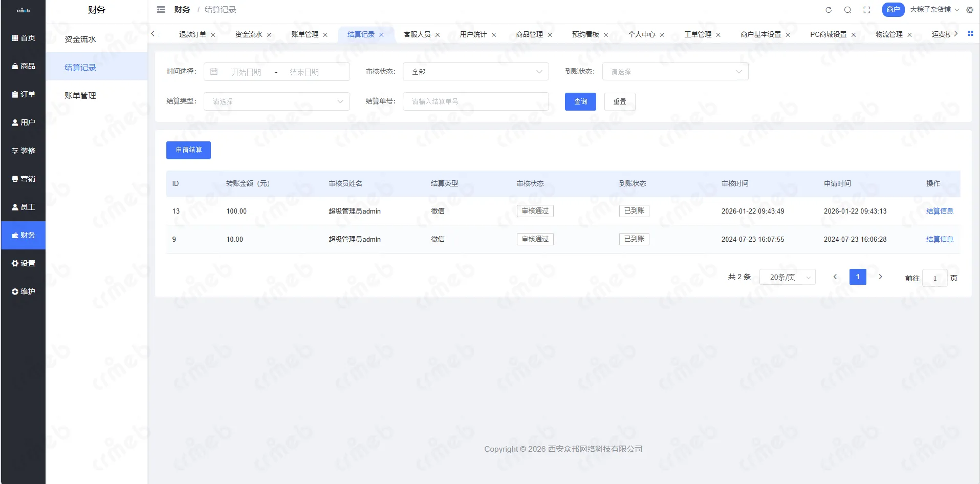
Task: Open 设置 section in sidebar
Action: coord(23,263)
